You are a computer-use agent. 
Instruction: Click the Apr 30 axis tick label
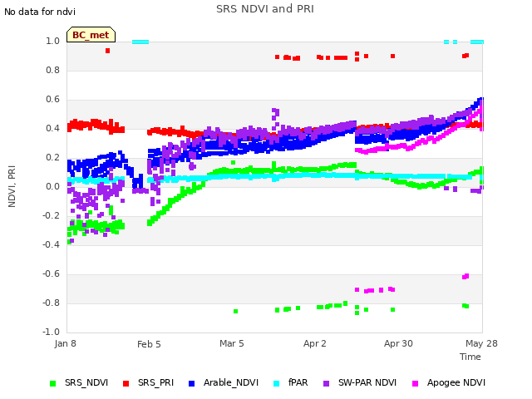point(398,343)
